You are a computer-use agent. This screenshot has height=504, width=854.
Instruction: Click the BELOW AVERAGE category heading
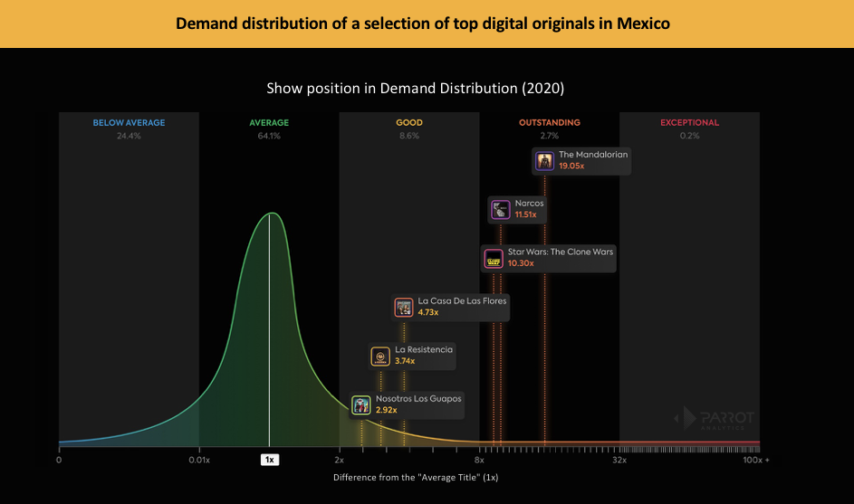tap(129, 123)
